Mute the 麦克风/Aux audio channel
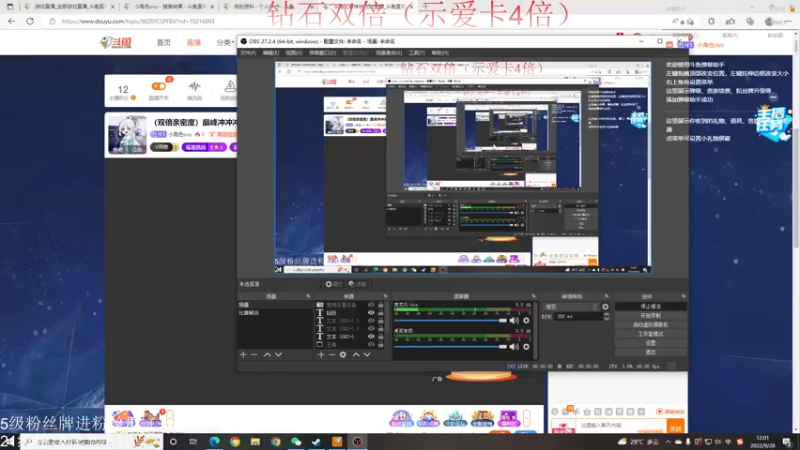Viewport: 800px width, 450px height. pos(514,320)
